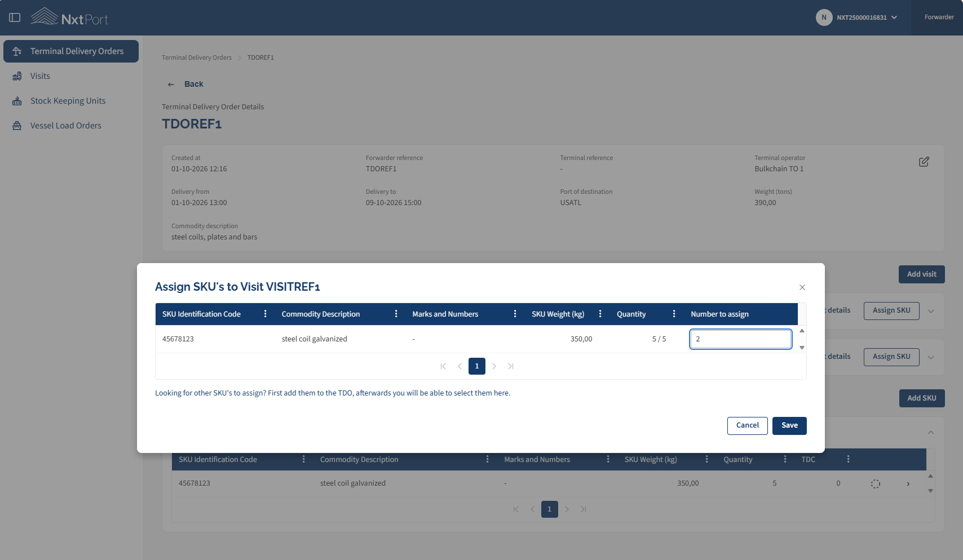Image resolution: width=963 pixels, height=560 pixels.
Task: Click the Add visit button
Action: coord(922,274)
